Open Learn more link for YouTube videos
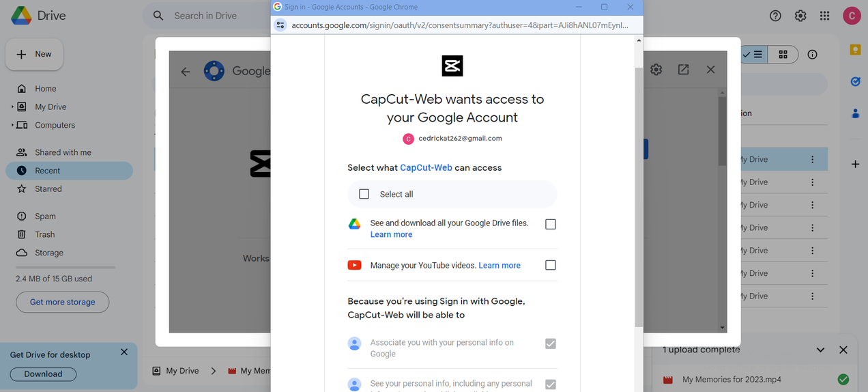The image size is (868, 392). 500,266
